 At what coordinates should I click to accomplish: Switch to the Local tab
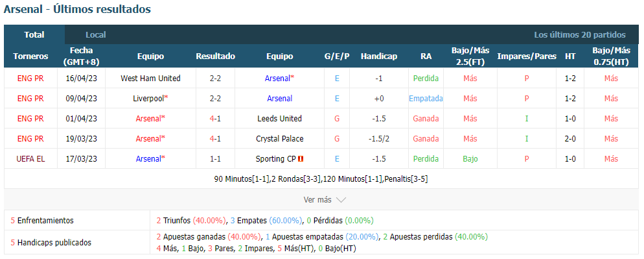click(96, 35)
